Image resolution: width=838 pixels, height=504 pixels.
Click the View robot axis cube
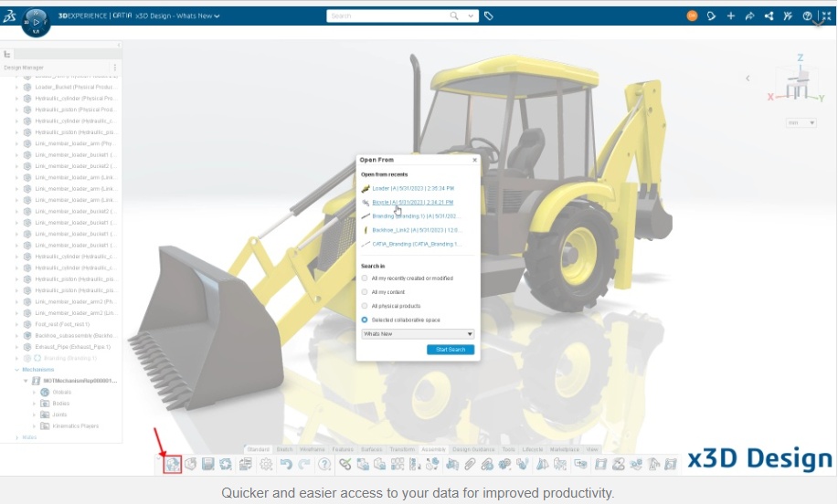[x=797, y=84]
